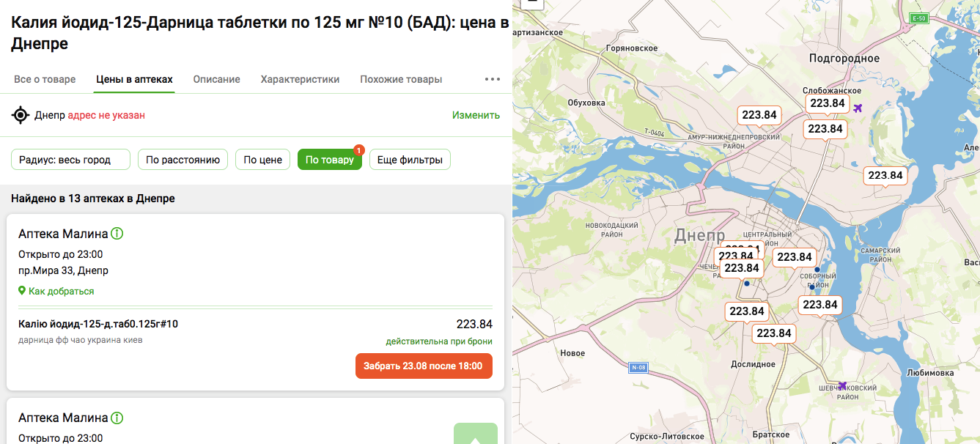Image resolution: width=980 pixels, height=444 pixels.
Task: Open the Описание tab
Action: click(216, 79)
